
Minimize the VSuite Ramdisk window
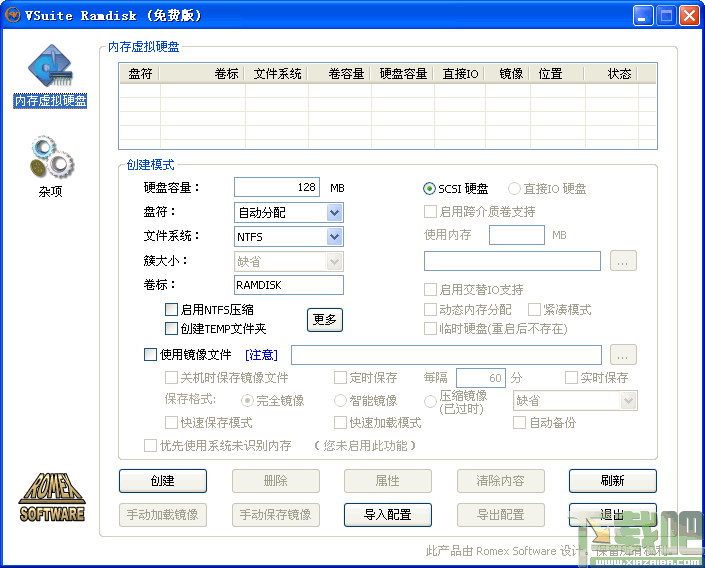(x=643, y=16)
